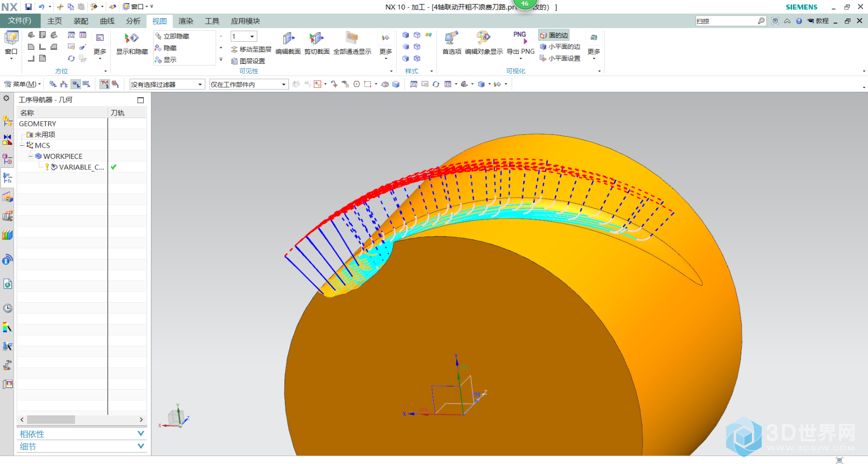Screen dimensions: 868x464
Task: Open the History clock sidebar icon
Action: tap(7, 308)
